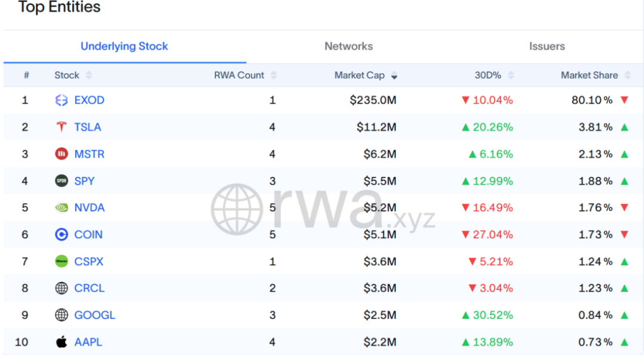Click the Coinbase COIN logo icon

click(x=61, y=234)
